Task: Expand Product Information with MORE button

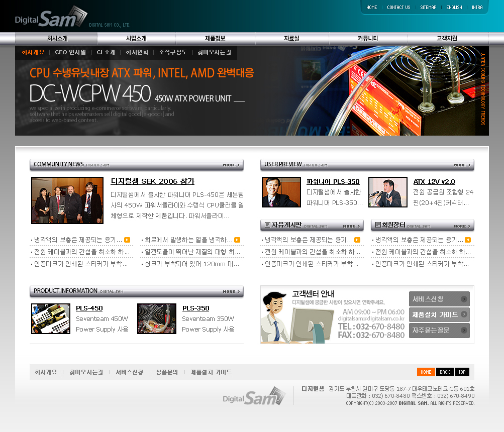Action: coord(232,291)
